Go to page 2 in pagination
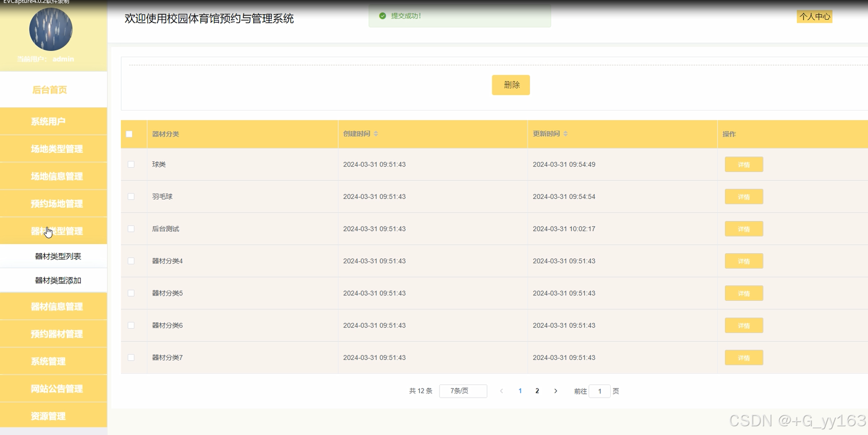 point(537,391)
